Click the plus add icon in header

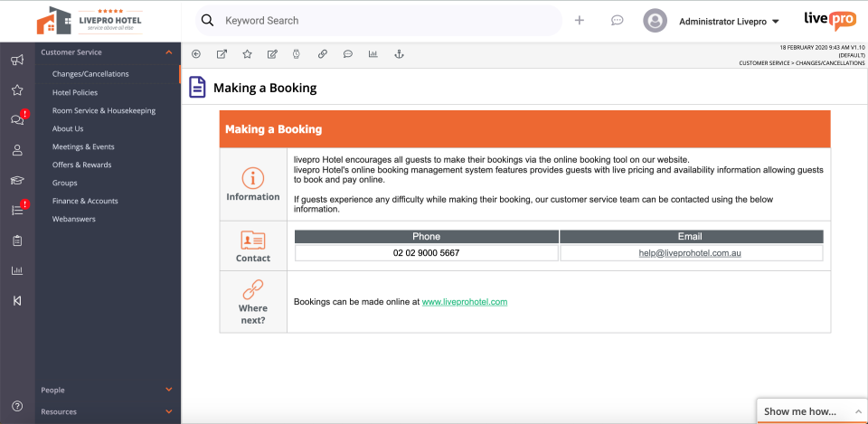[x=579, y=21]
